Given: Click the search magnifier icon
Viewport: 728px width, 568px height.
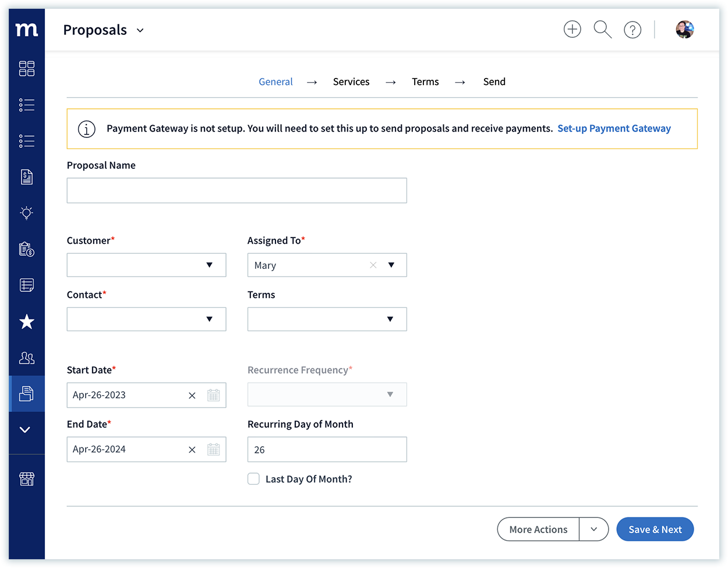Looking at the screenshot, I should click(x=602, y=29).
